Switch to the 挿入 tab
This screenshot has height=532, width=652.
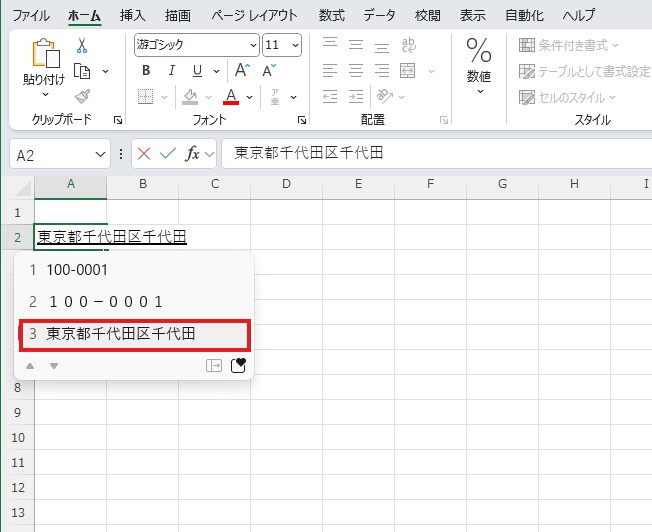133,15
